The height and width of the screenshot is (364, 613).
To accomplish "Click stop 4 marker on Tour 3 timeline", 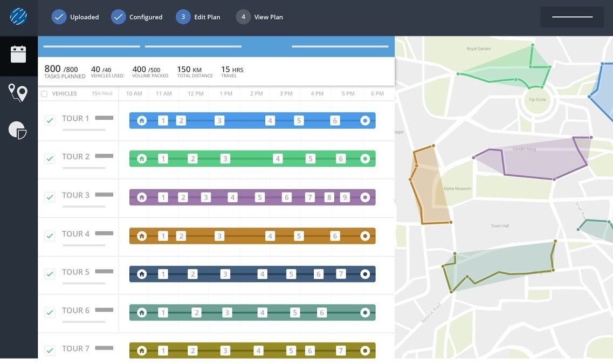I will coord(232,197).
